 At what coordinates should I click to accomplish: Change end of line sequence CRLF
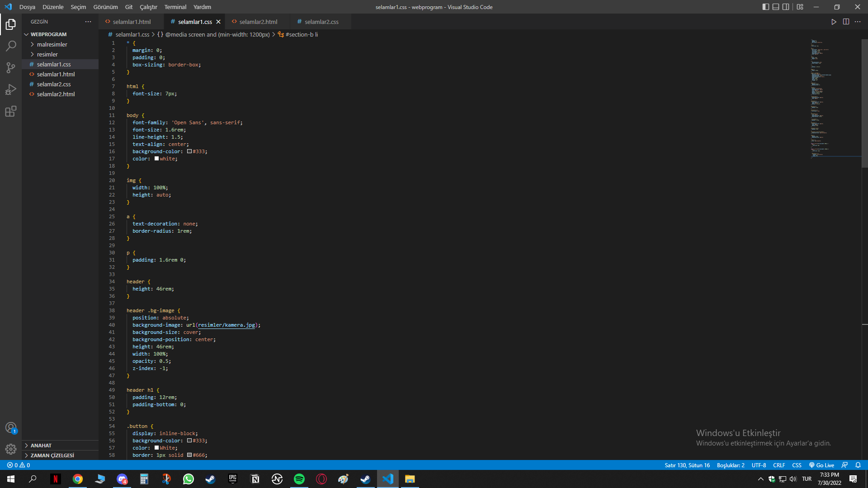[x=779, y=465]
